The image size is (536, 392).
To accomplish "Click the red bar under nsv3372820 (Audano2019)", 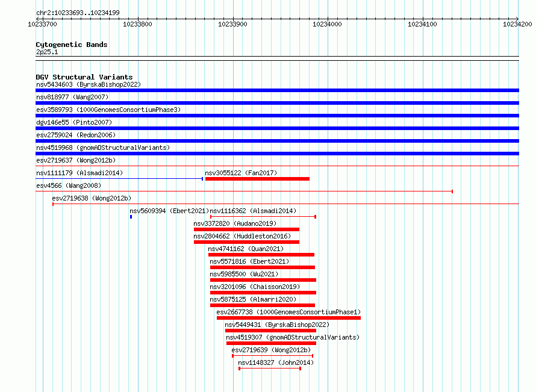I will [x=246, y=229].
